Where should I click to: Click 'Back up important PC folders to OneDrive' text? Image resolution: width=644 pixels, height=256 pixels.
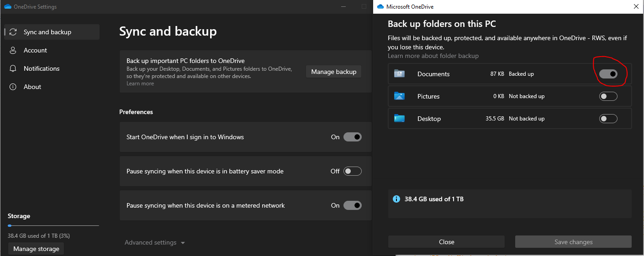coord(185,61)
